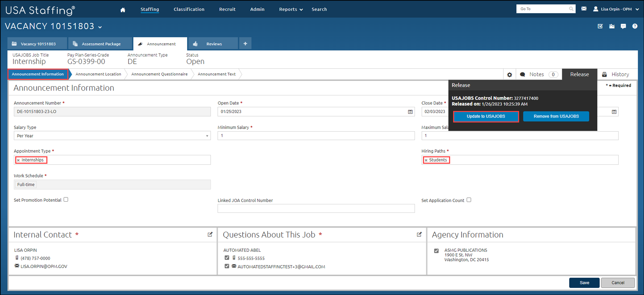Open the gear settings icon beside Notes
Viewport: 644px width, 295px height.
(509, 75)
